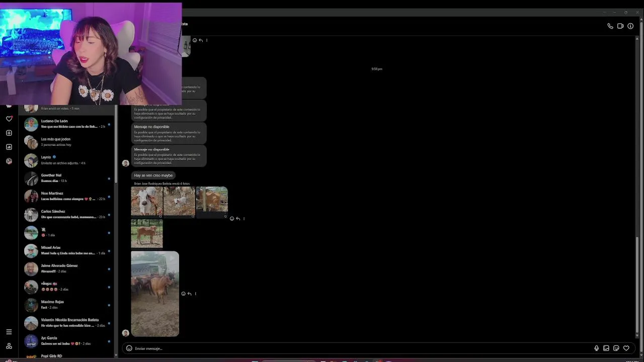Open the profile avatar in the left sidebar
Image resolution: width=644 pixels, height=362 pixels.
coord(9,161)
